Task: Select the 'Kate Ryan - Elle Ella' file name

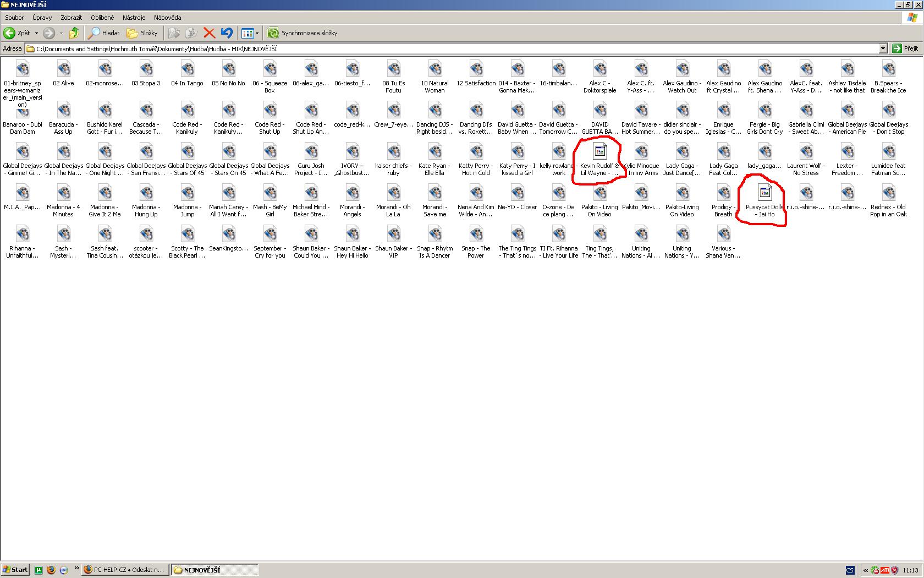Action: (x=435, y=170)
